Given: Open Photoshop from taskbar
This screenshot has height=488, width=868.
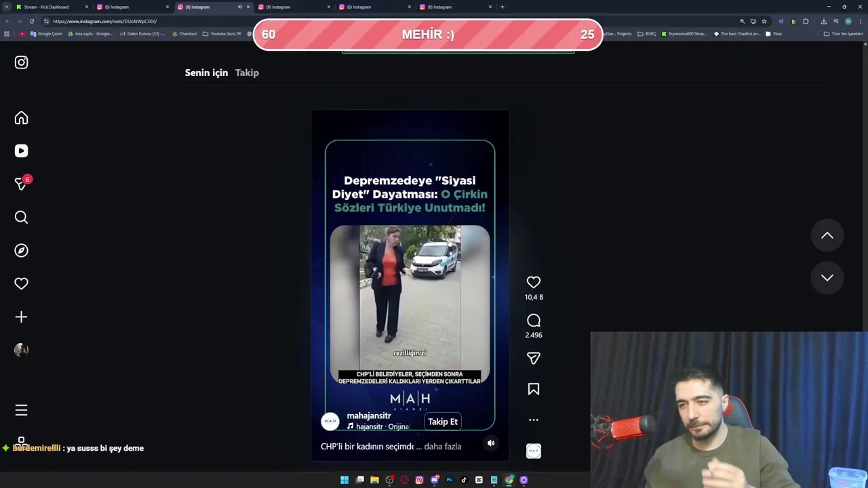Looking at the screenshot, I should [449, 480].
